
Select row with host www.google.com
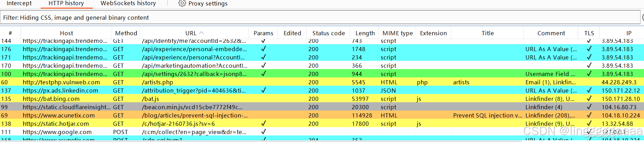(x=322, y=132)
